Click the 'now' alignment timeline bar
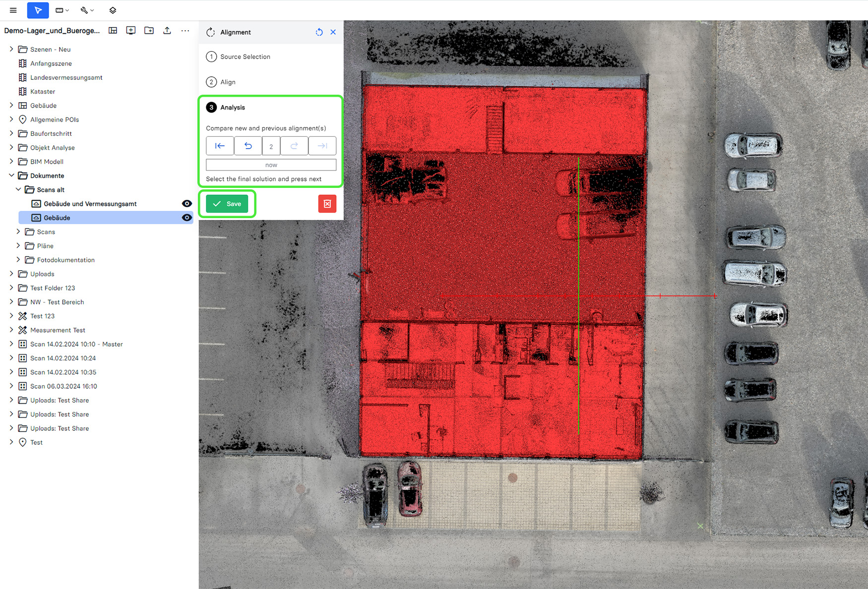 tap(271, 165)
